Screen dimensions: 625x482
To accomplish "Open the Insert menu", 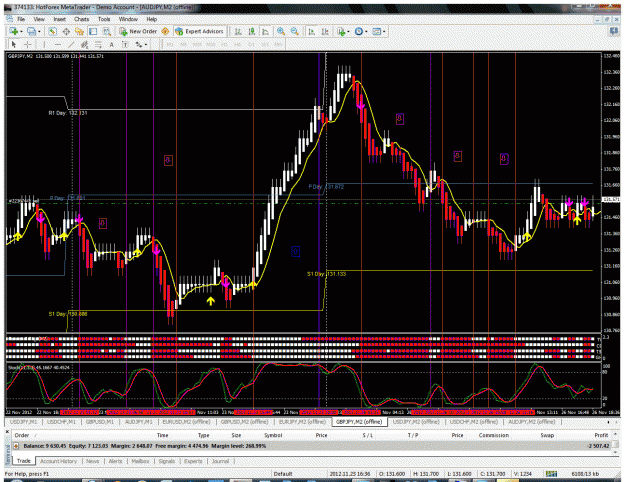I will (x=60, y=19).
